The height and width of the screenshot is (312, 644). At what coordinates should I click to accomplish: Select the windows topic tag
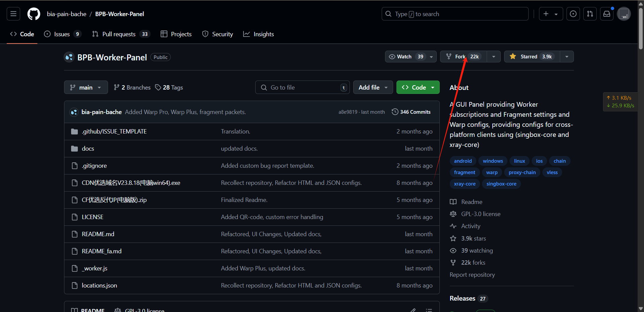(493, 161)
